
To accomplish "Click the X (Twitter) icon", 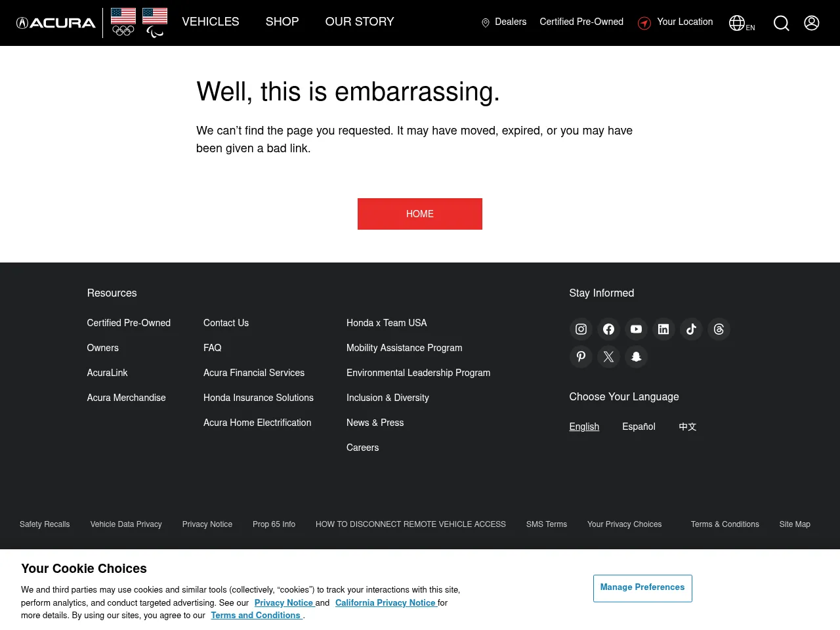I will [x=608, y=357].
